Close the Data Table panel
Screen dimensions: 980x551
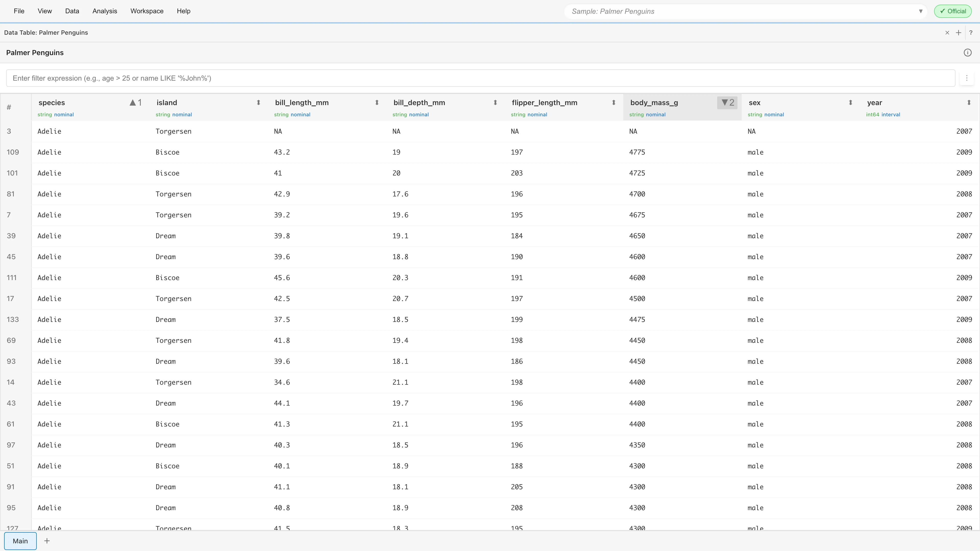pos(947,33)
